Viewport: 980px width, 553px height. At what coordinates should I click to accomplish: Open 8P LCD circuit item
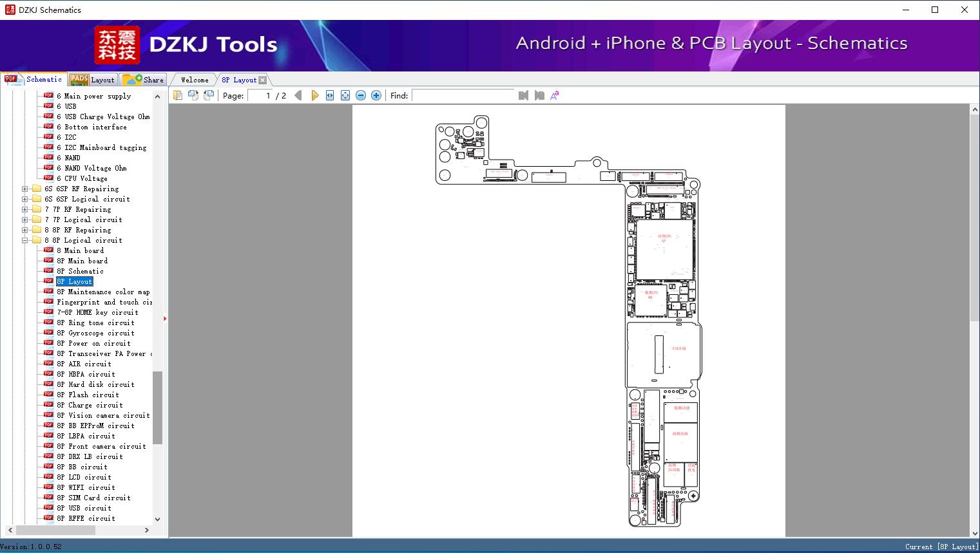tap(84, 477)
